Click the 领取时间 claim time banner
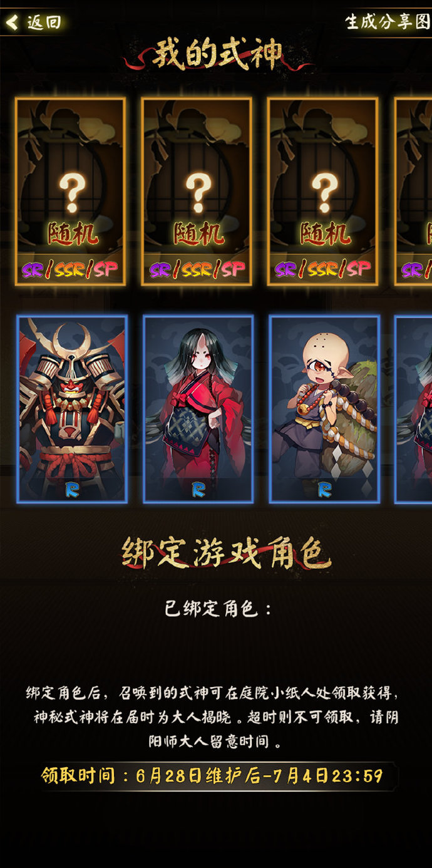The width and height of the screenshot is (432, 868). click(x=212, y=777)
